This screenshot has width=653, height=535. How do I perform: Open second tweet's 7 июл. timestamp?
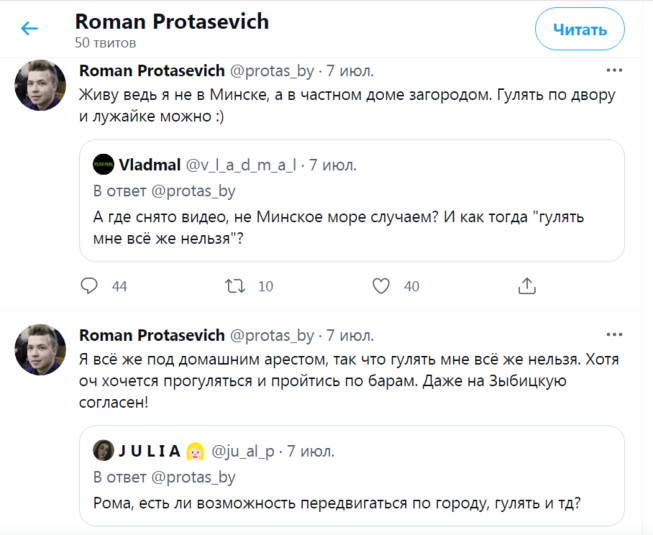tap(350, 334)
